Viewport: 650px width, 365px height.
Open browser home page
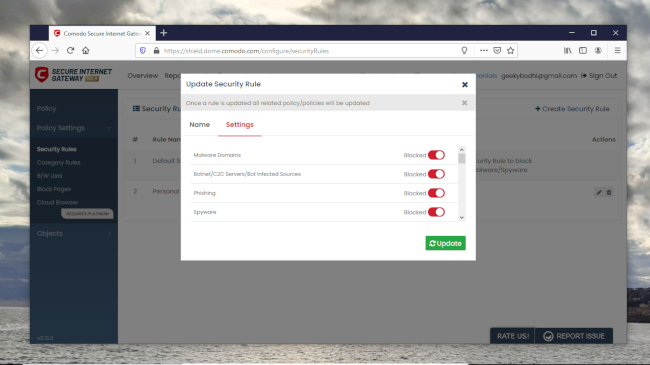click(x=86, y=51)
